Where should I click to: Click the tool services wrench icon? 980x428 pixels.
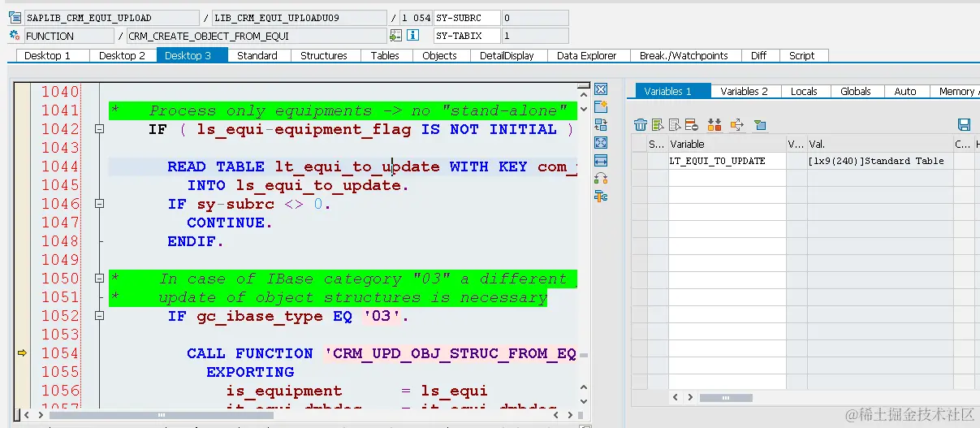coord(602,197)
